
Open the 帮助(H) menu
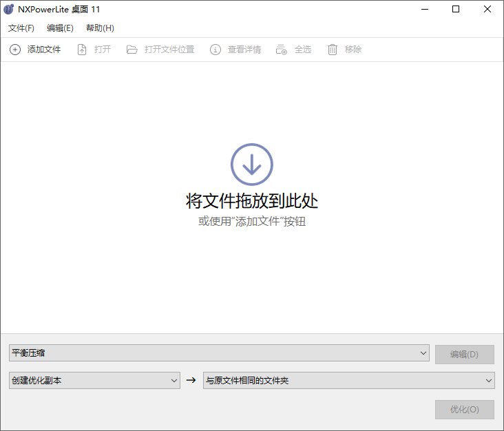pos(100,28)
